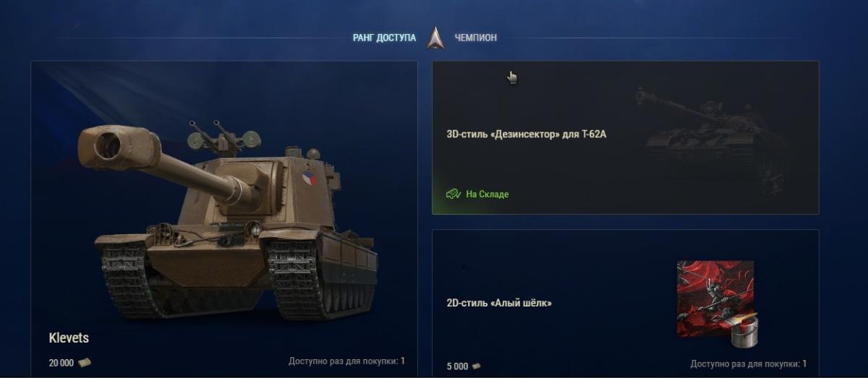Click the Klevets tank image

pyautogui.click(x=231, y=217)
